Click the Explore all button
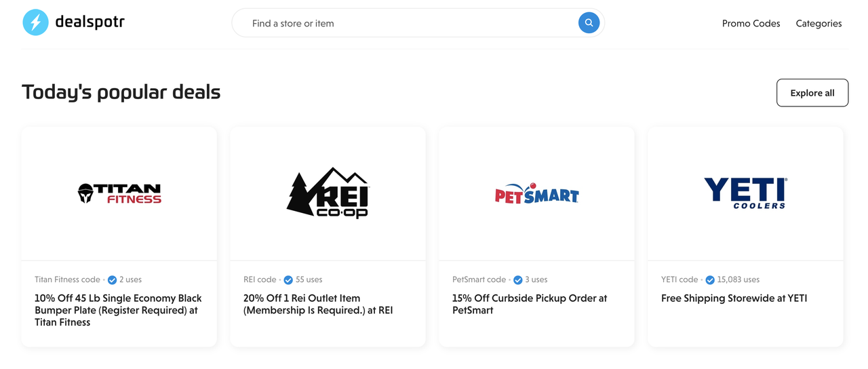The width and height of the screenshot is (868, 369). (x=812, y=93)
